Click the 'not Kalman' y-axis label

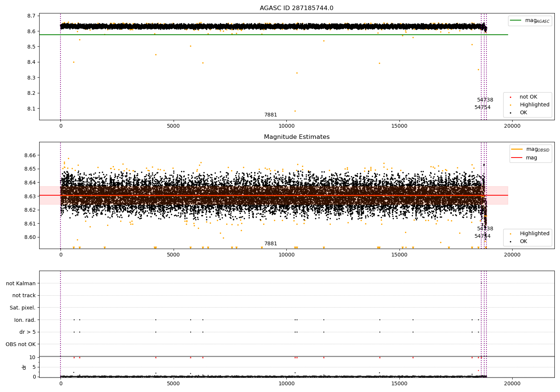pyautogui.click(x=21, y=283)
